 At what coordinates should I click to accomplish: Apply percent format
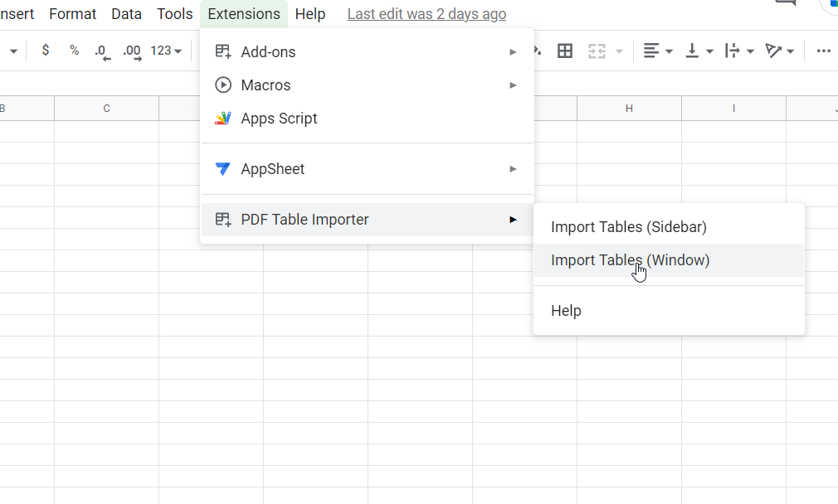[x=74, y=51]
